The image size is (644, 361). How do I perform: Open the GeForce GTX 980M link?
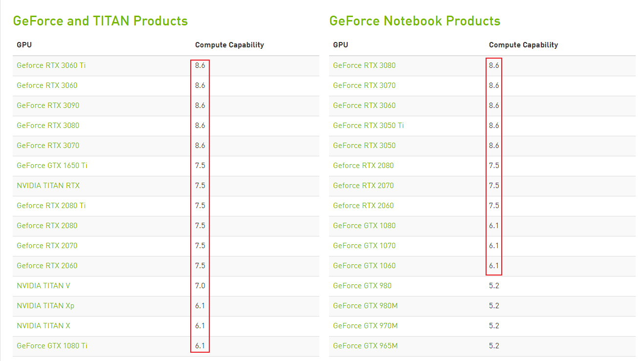365,306
